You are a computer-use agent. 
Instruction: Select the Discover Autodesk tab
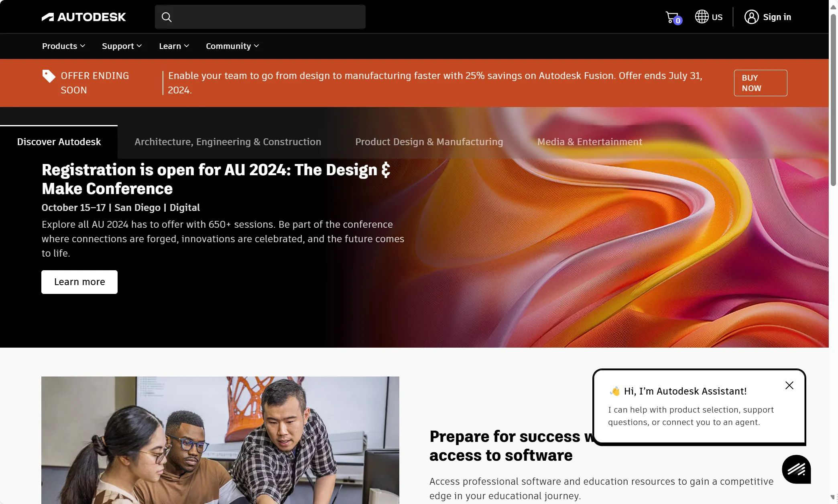point(59,142)
